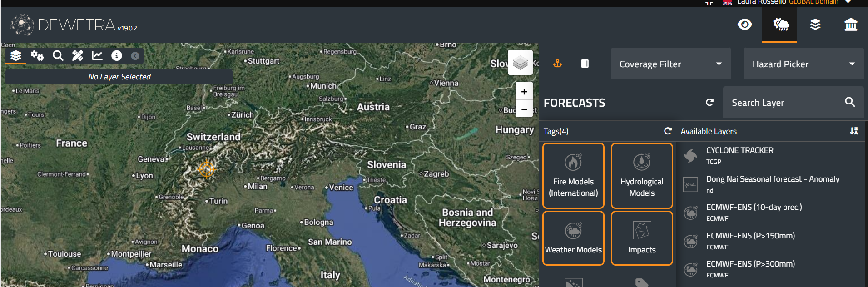The width and height of the screenshot is (868, 287).
Task: Open the line chart tool
Action: point(97,56)
